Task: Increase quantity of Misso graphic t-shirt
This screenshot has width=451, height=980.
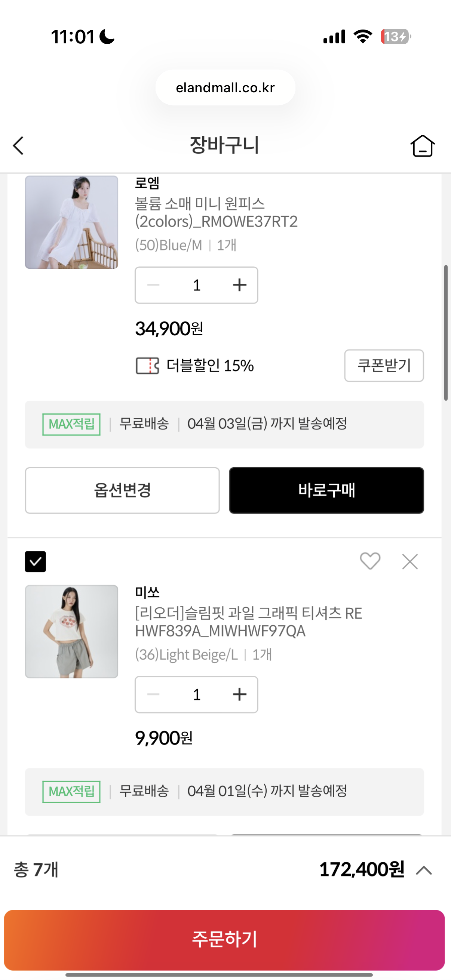Action: click(x=239, y=694)
